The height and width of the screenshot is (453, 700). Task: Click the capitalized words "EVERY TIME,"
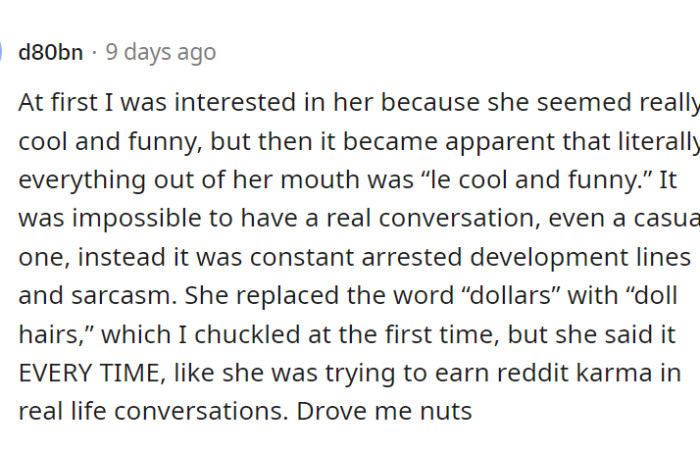(88, 372)
